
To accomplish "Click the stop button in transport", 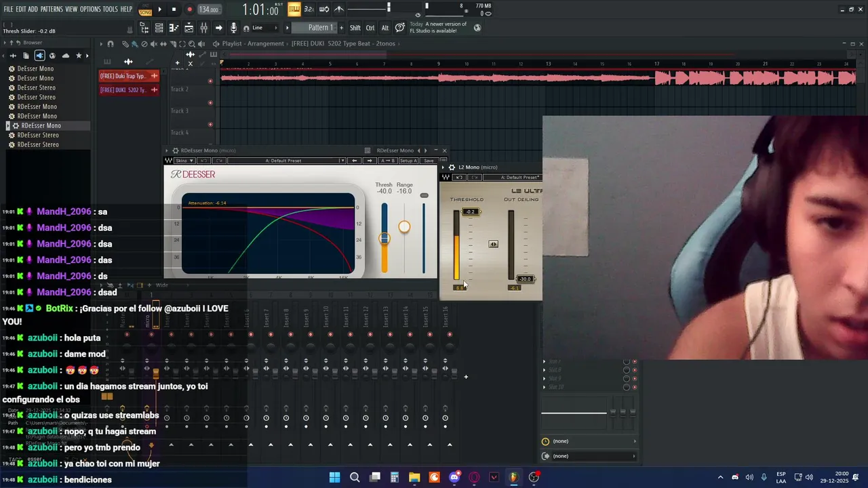I will click(x=174, y=9).
